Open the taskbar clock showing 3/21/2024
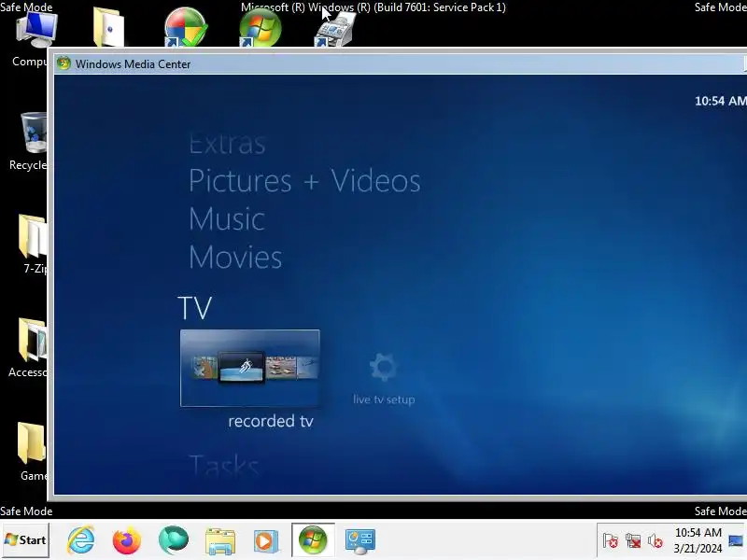 tap(698, 540)
